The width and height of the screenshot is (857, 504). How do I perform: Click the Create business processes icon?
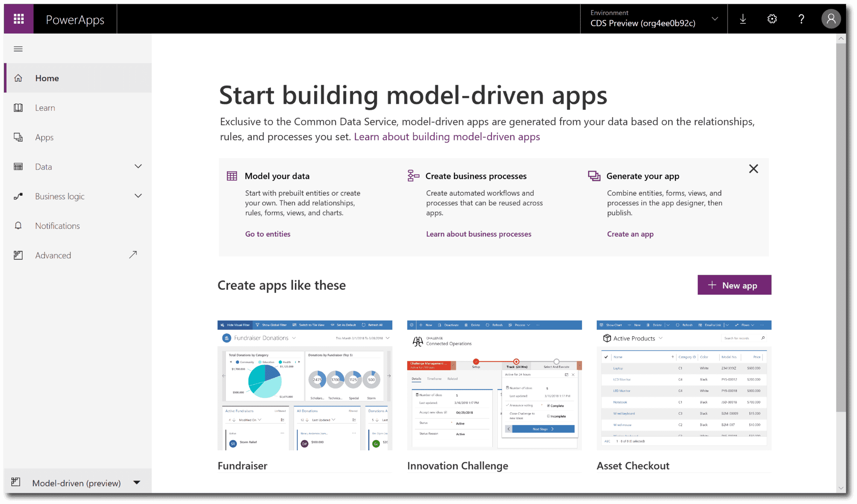tap(413, 176)
